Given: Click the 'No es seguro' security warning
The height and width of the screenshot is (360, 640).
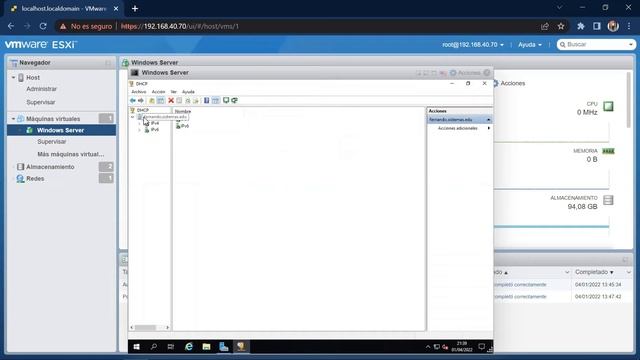Looking at the screenshot, I should pos(86,26).
